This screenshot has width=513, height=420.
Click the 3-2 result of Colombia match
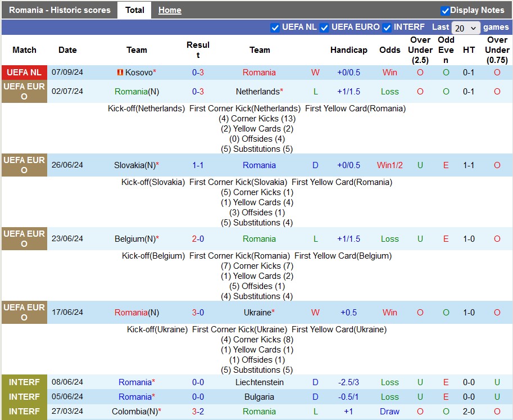[198, 412]
